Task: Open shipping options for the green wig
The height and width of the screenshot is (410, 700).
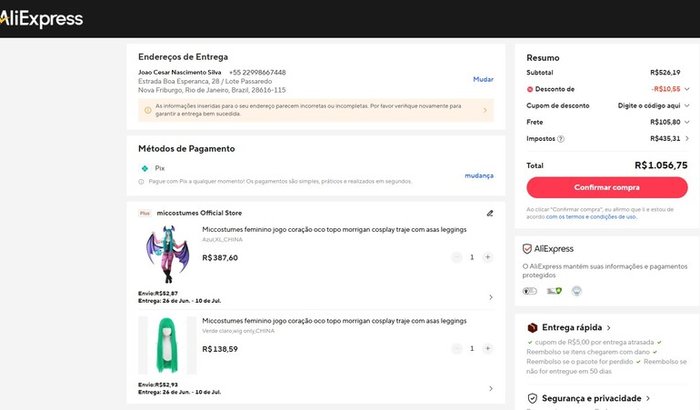Action: (490, 388)
